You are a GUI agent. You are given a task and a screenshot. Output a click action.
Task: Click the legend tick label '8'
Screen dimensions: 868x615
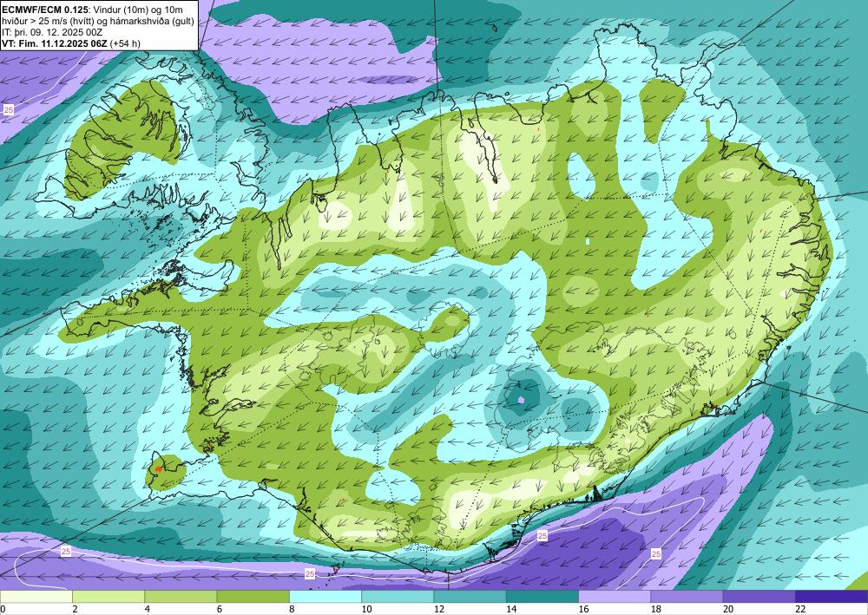coord(292,609)
